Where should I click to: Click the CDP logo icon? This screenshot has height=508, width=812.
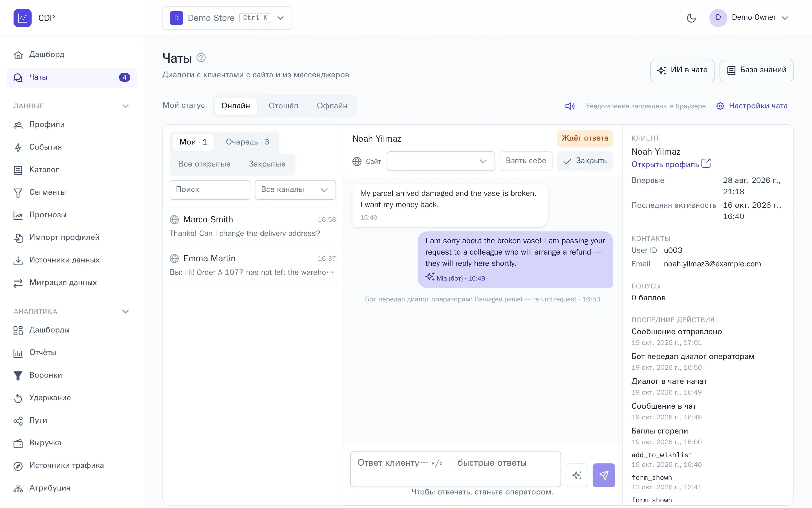23,18
